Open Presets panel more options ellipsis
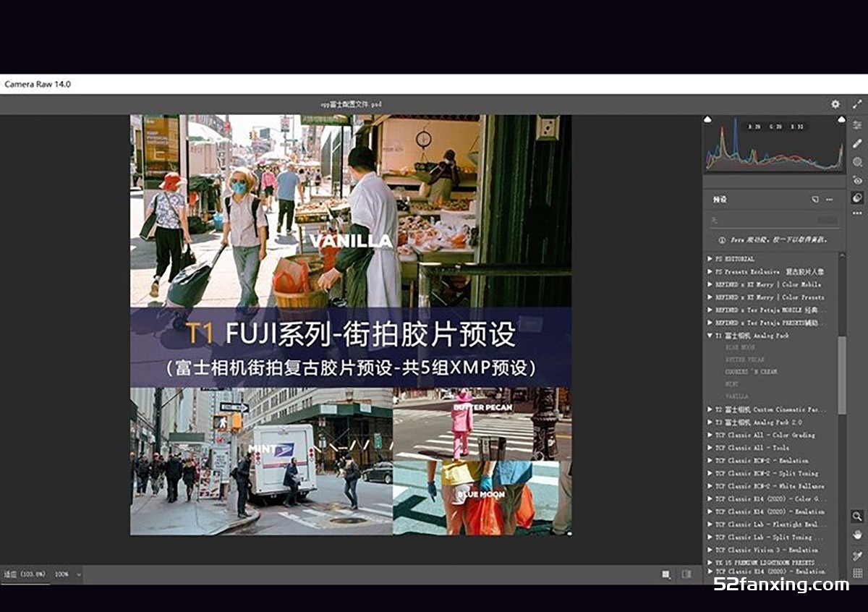The width and height of the screenshot is (868, 612). 830,199
